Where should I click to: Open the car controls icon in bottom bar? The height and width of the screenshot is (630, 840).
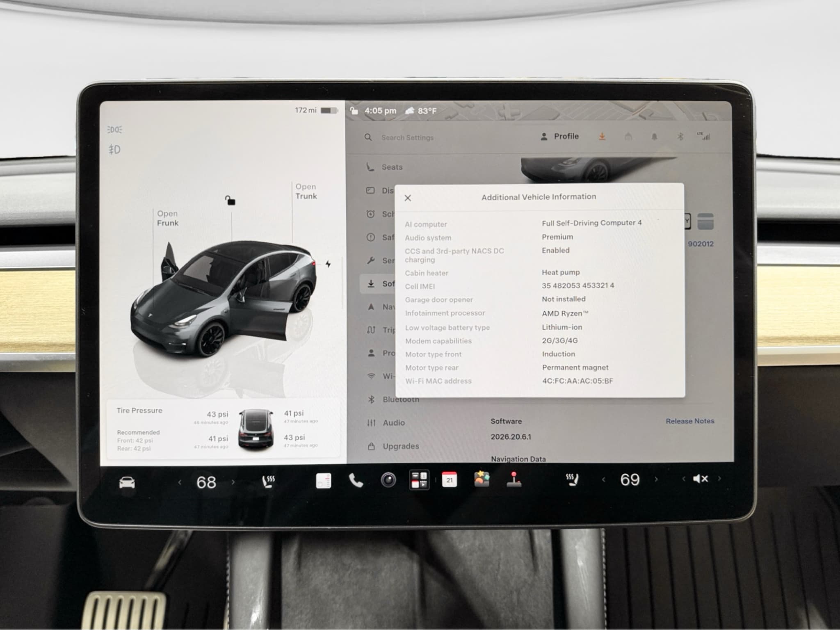127,482
